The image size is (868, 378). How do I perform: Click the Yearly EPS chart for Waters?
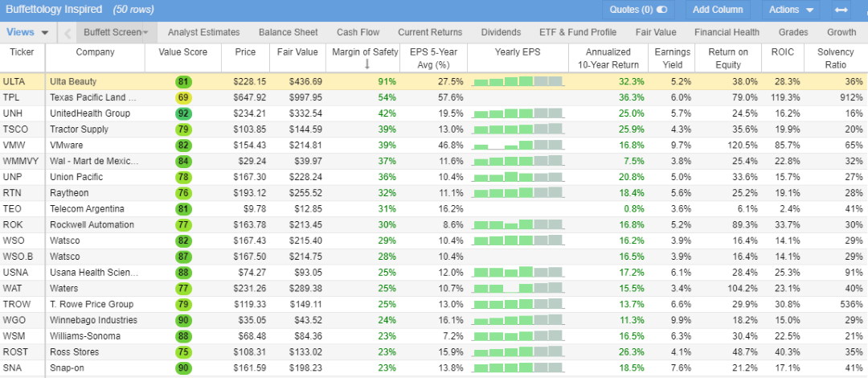(518, 288)
